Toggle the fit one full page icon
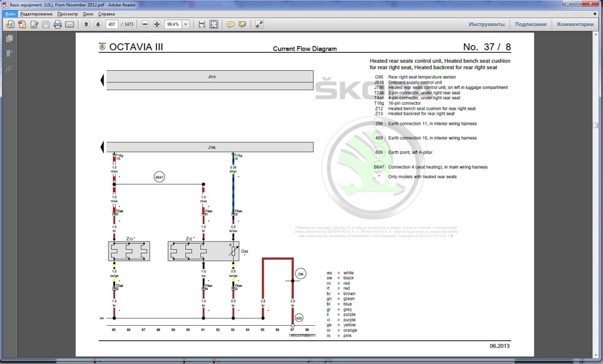 click(x=214, y=24)
